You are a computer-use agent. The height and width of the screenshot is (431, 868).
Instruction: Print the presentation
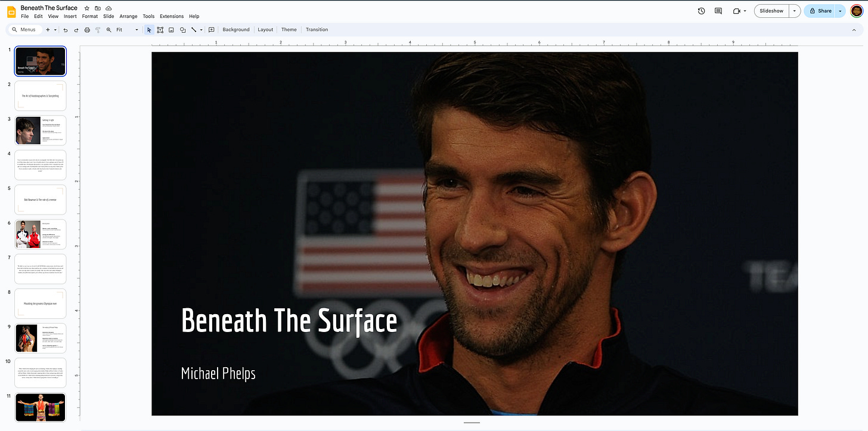coord(87,30)
